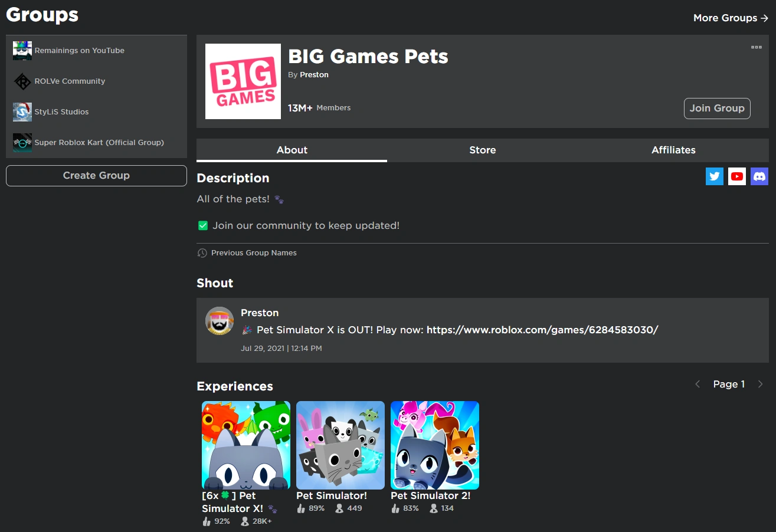Click the Join Group button

717,109
